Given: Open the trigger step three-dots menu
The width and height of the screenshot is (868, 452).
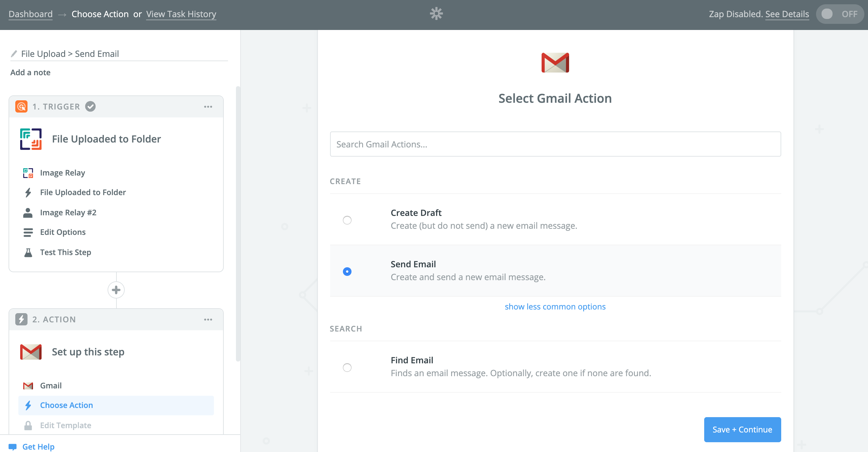Looking at the screenshot, I should (208, 107).
